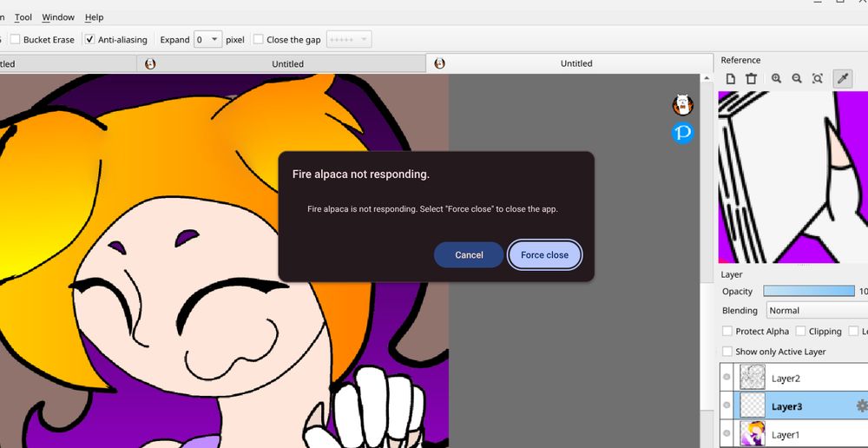Image resolution: width=868 pixels, height=448 pixels.
Task: Open Layer3 settings gear icon
Action: click(861, 406)
